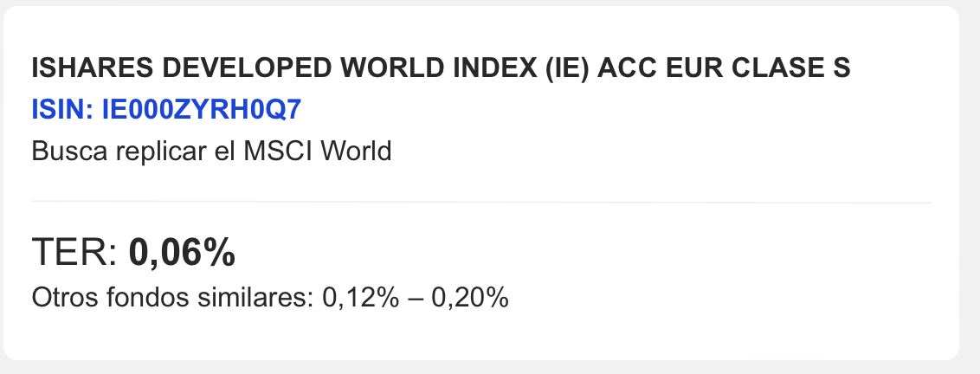Open the ISIN IE000ZYRH0Q7 link

[170, 110]
